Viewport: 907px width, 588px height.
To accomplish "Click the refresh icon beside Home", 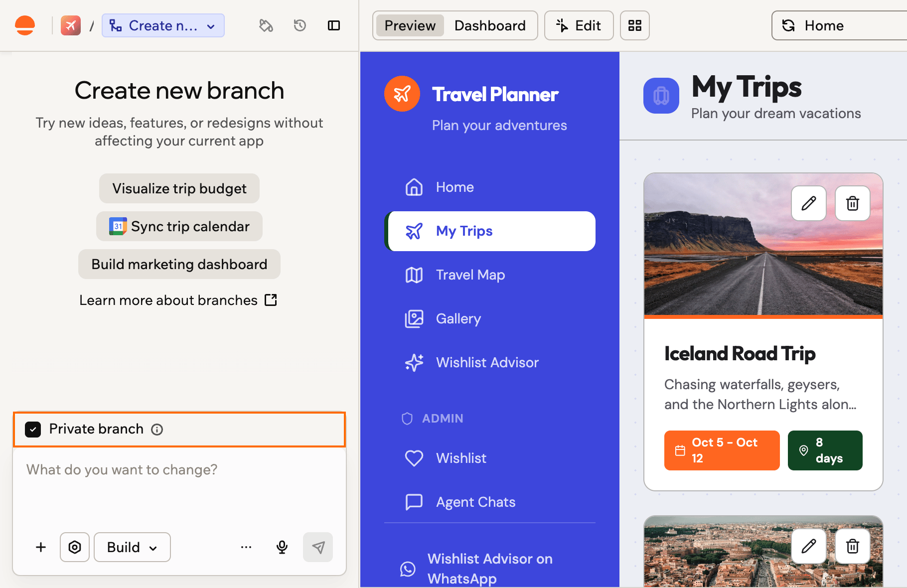I will coord(788,25).
